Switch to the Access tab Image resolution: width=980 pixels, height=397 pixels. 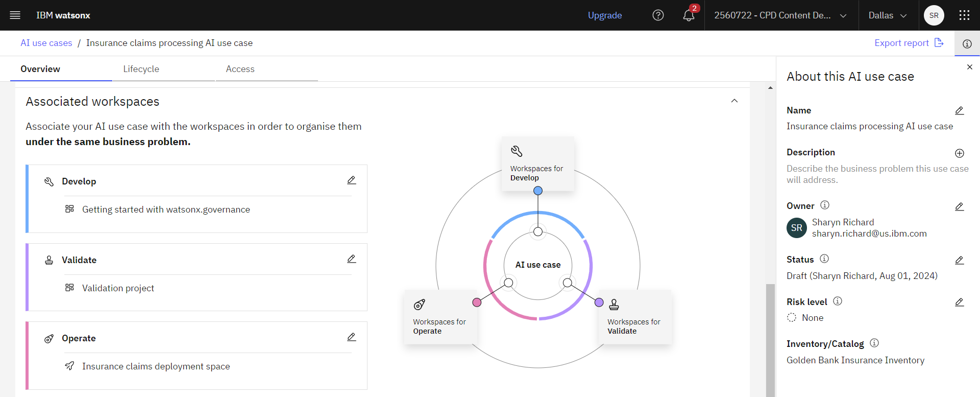point(266,69)
